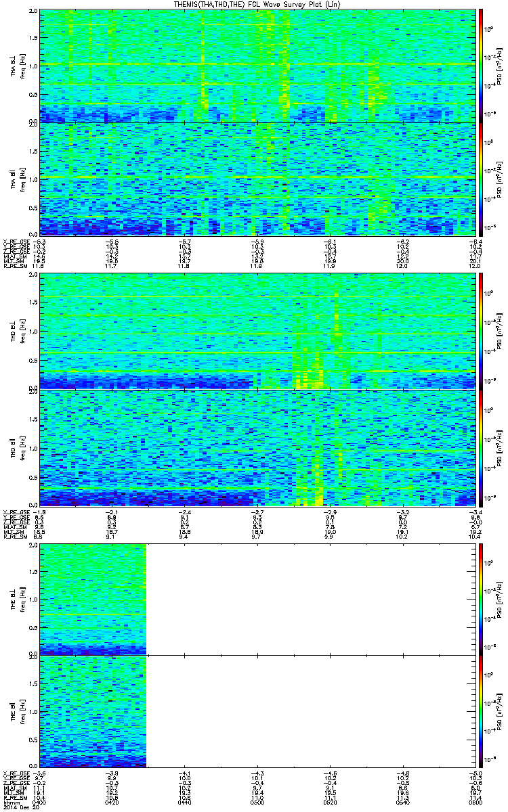Click the 'THA B⊥ freq [Hz]' axis label
The image size is (508, 812).
[17, 66]
